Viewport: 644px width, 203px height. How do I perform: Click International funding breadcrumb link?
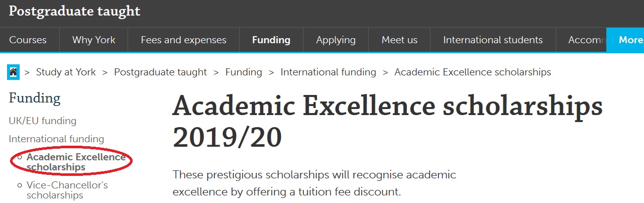pos(328,72)
